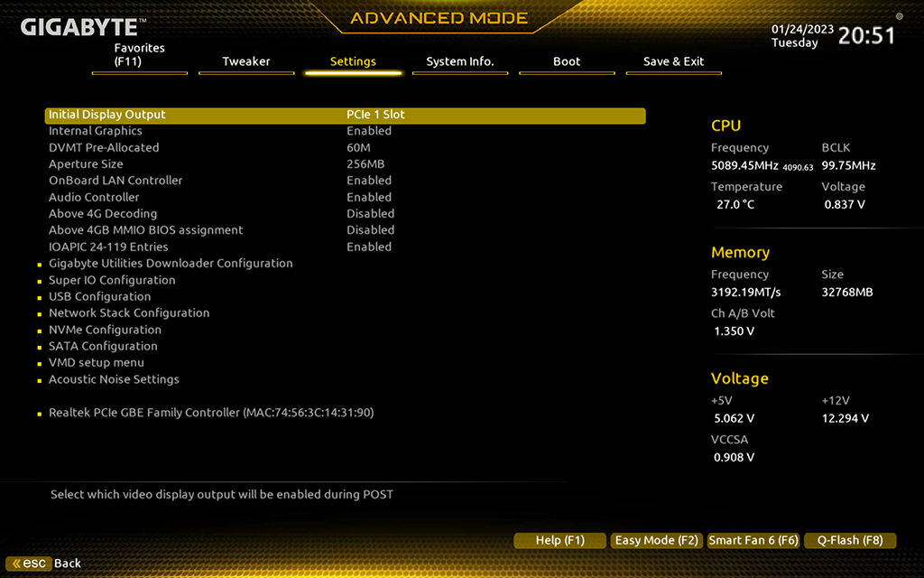This screenshot has width=924, height=578.
Task: Click the GIGABYTE logo
Action: coord(83,27)
